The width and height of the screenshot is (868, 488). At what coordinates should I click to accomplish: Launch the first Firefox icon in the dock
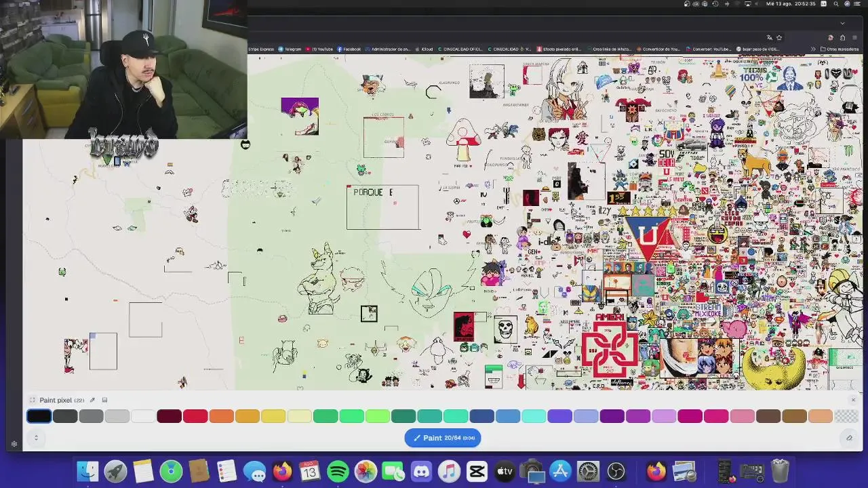[282, 471]
